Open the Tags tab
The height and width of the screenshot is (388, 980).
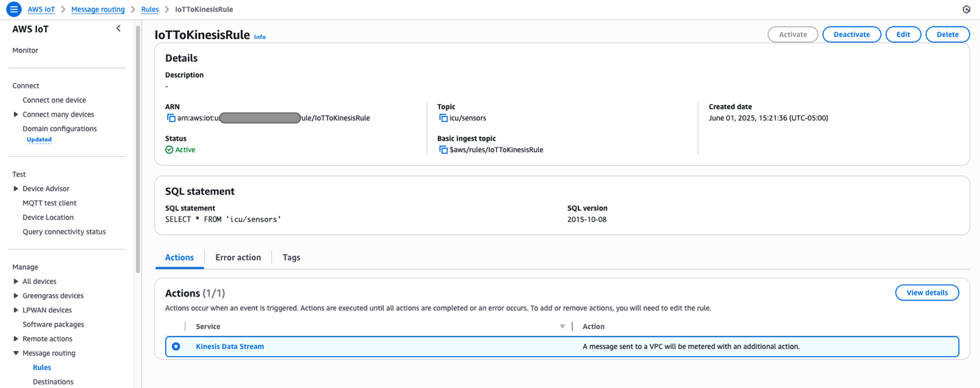[291, 258]
